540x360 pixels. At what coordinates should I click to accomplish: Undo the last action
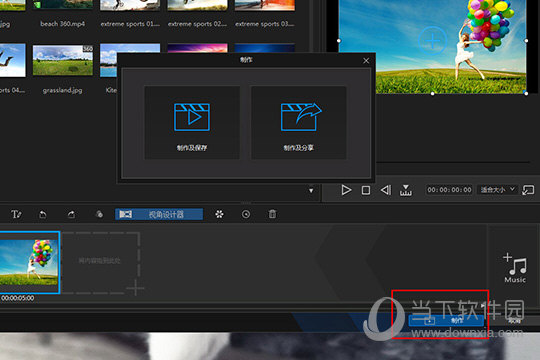coord(43,215)
